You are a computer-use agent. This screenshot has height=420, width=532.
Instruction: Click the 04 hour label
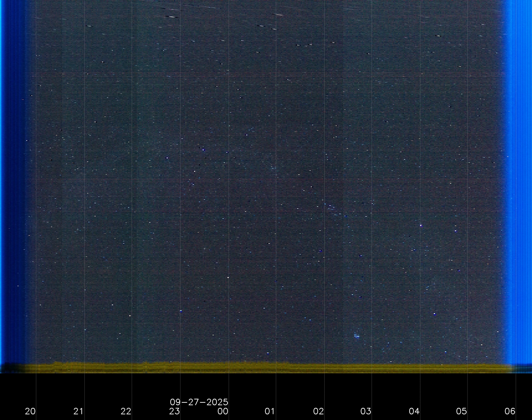[414, 411]
